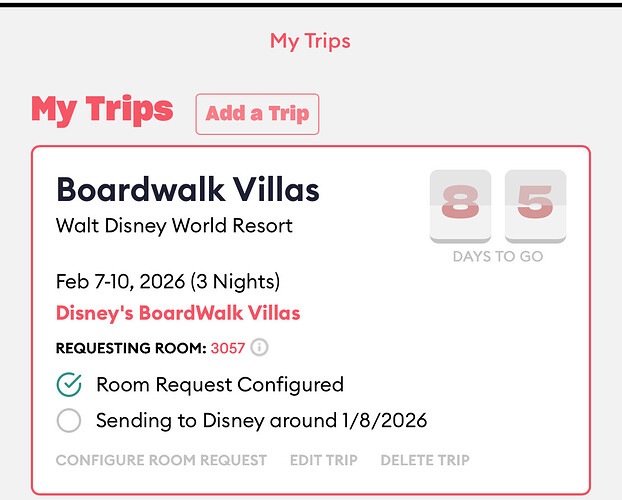The image size is (622, 500).
Task: Click the Walt Disney World Resort subtitle
Action: tap(175, 225)
